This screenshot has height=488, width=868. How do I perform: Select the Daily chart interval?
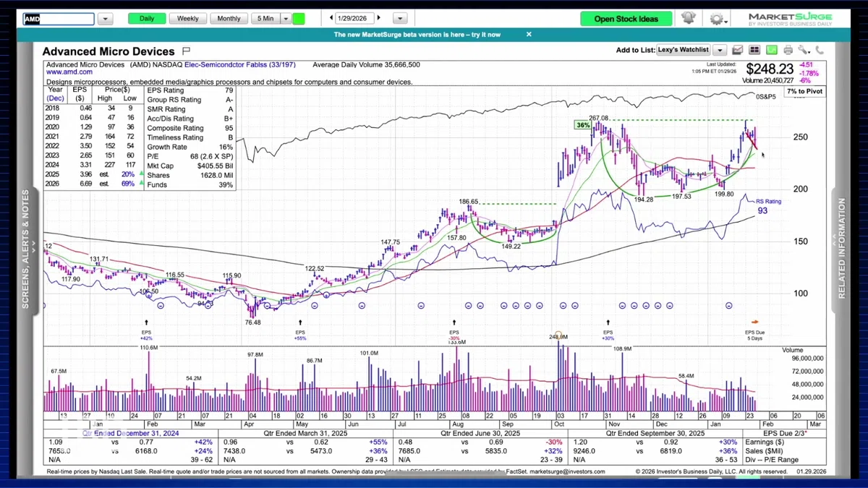tap(147, 19)
